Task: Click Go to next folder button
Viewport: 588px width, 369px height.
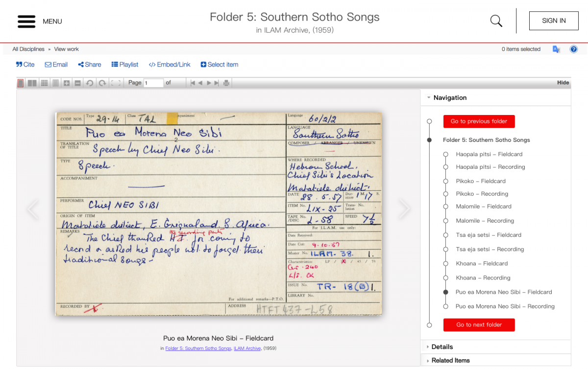Action: pos(479,325)
